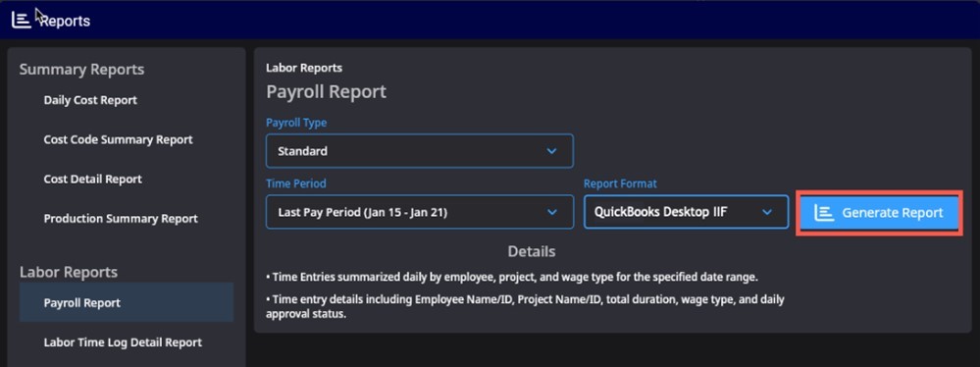Viewport: 980px width, 367px height.
Task: Go to Production Summary Report
Action: (121, 218)
